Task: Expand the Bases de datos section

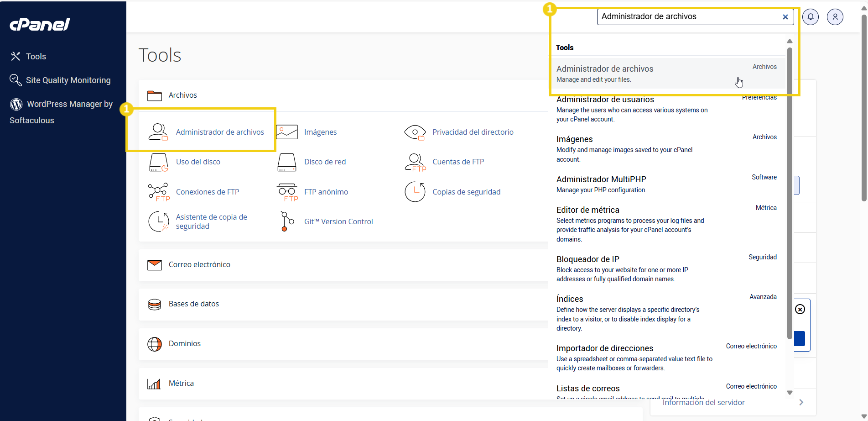Action: click(x=193, y=304)
